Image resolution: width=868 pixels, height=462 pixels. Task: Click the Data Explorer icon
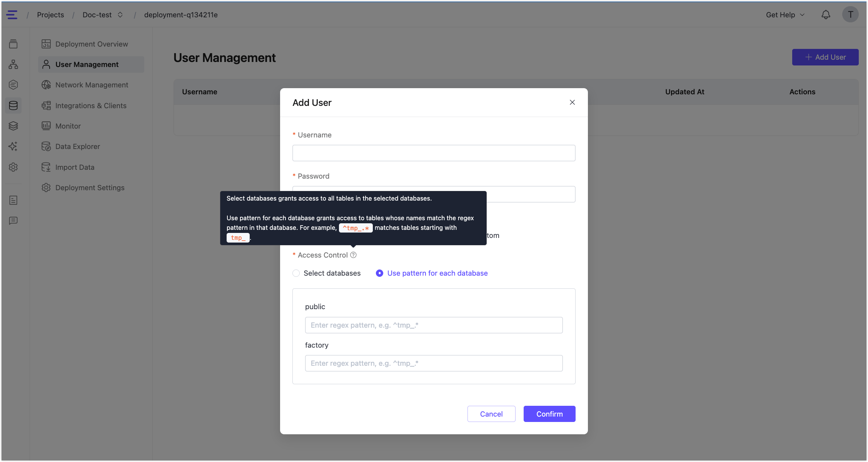(46, 146)
